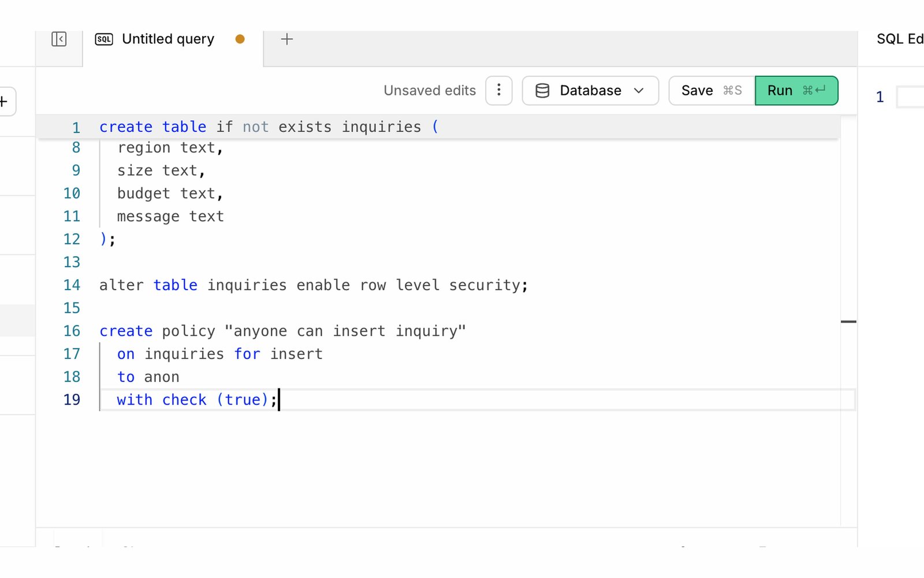Screen dimensions: 924x578
Task: Open a new query tab with plus
Action: tap(286, 39)
